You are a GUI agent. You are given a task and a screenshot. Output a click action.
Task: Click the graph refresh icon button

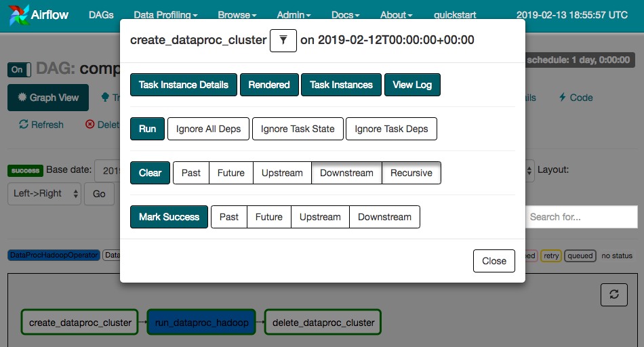(613, 294)
